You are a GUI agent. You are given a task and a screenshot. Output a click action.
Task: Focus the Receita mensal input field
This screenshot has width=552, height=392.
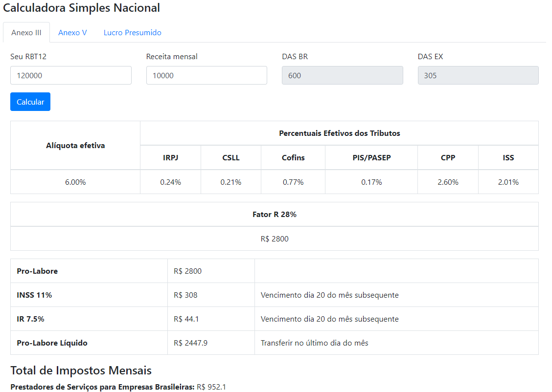point(207,75)
